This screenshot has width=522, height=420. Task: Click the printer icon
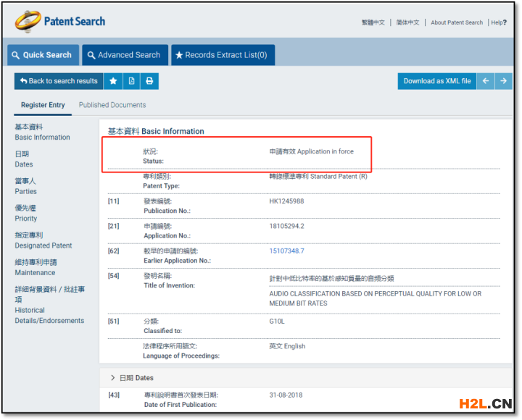tap(149, 81)
